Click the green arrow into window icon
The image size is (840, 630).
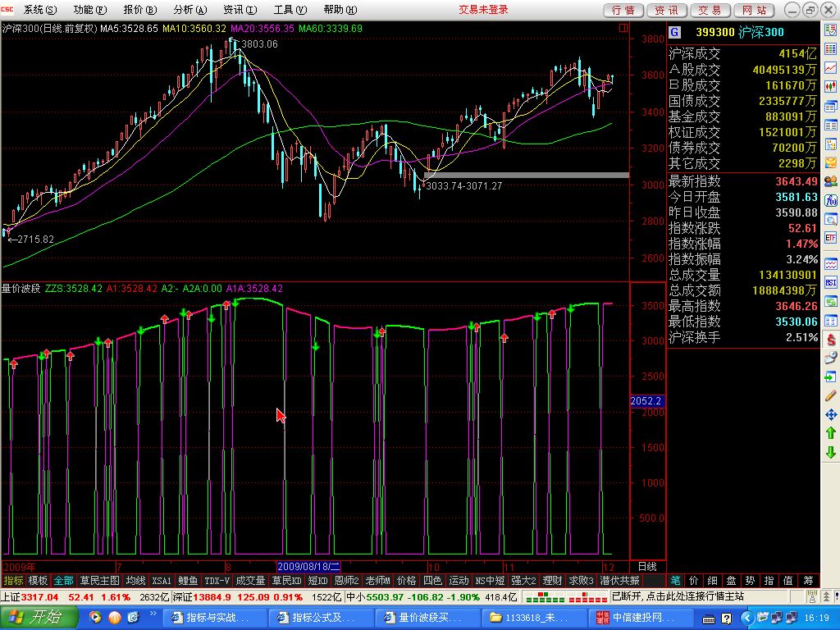pyautogui.click(x=831, y=377)
